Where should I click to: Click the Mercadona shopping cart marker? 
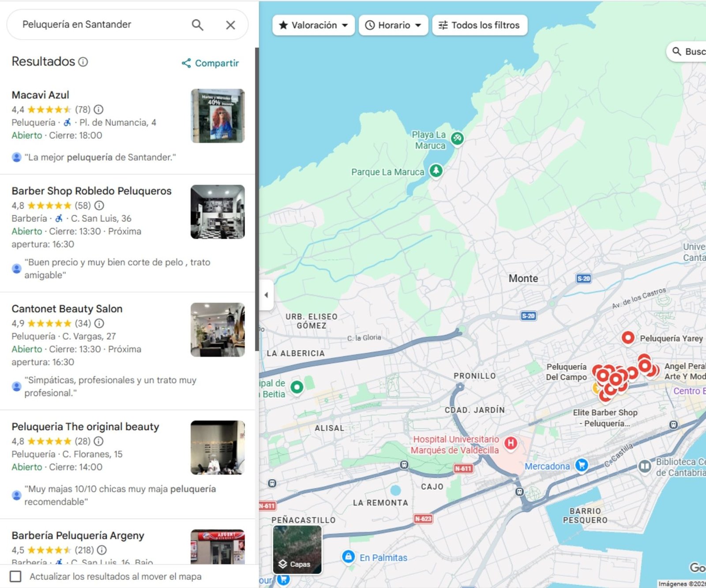click(x=582, y=465)
